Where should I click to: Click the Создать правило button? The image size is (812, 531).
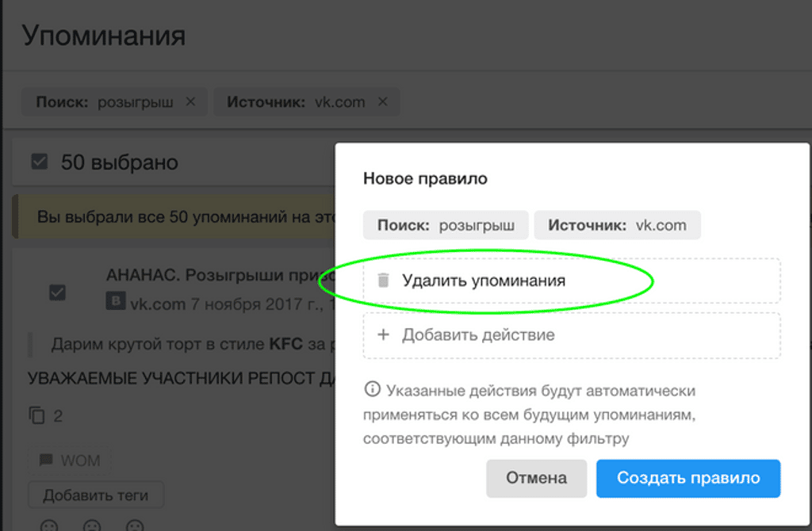click(688, 478)
